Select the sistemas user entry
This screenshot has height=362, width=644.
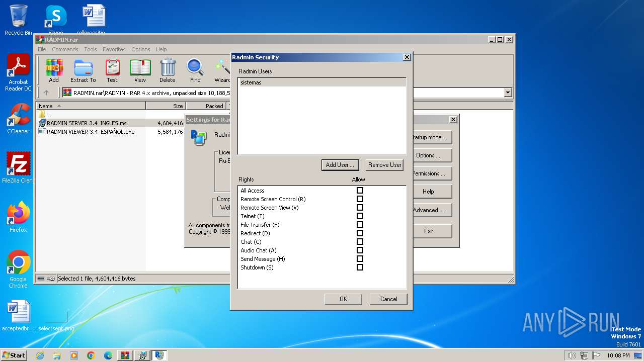[321, 82]
